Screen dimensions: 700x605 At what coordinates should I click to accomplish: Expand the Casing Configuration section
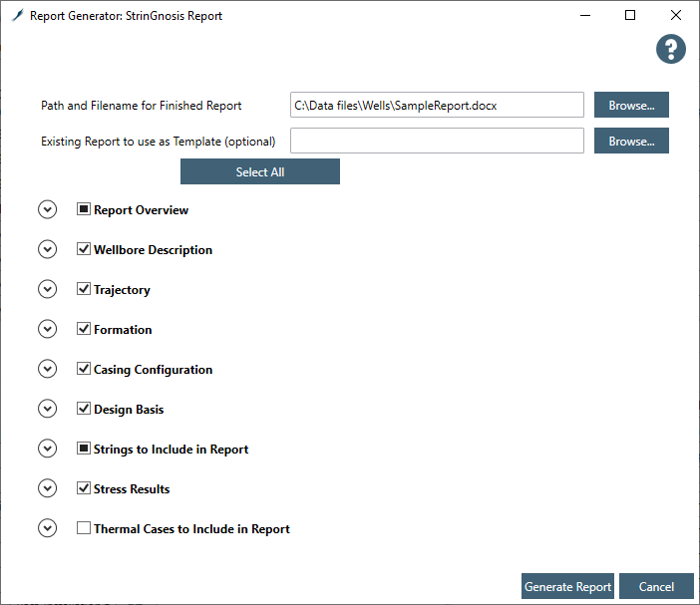point(47,370)
